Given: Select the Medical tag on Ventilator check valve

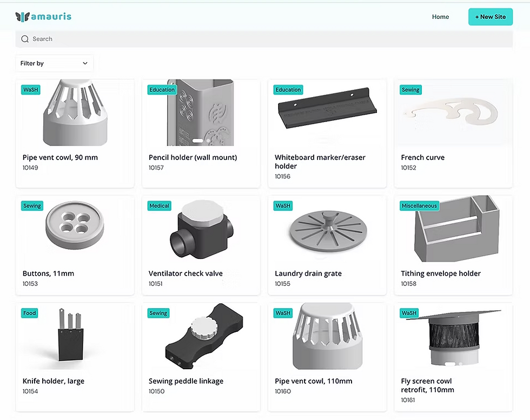Looking at the screenshot, I should click(x=159, y=206).
